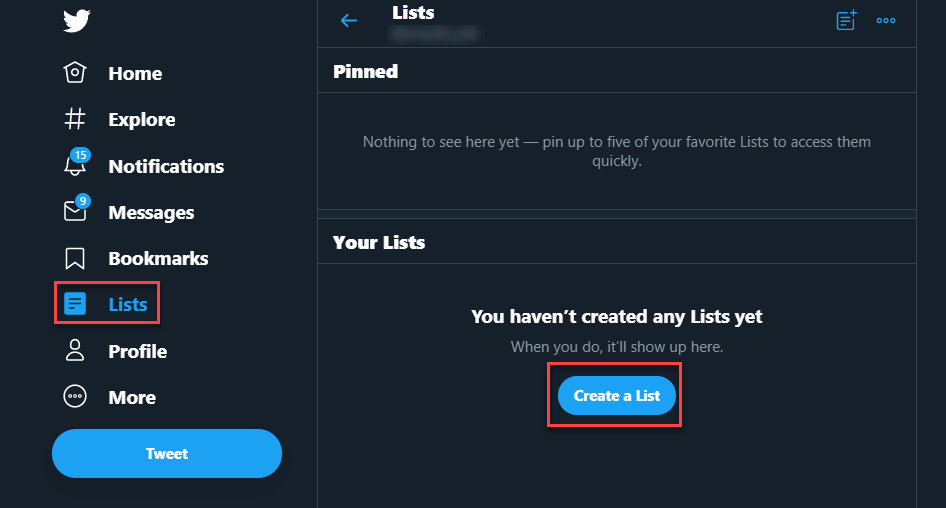Go back using the arrow
The height and width of the screenshot is (508, 946).
349,20
